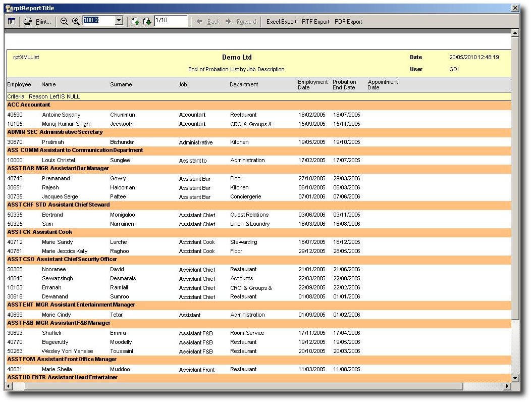The width and height of the screenshot is (532, 403).
Task: Go to the next page arrow icon
Action: [x=146, y=21]
